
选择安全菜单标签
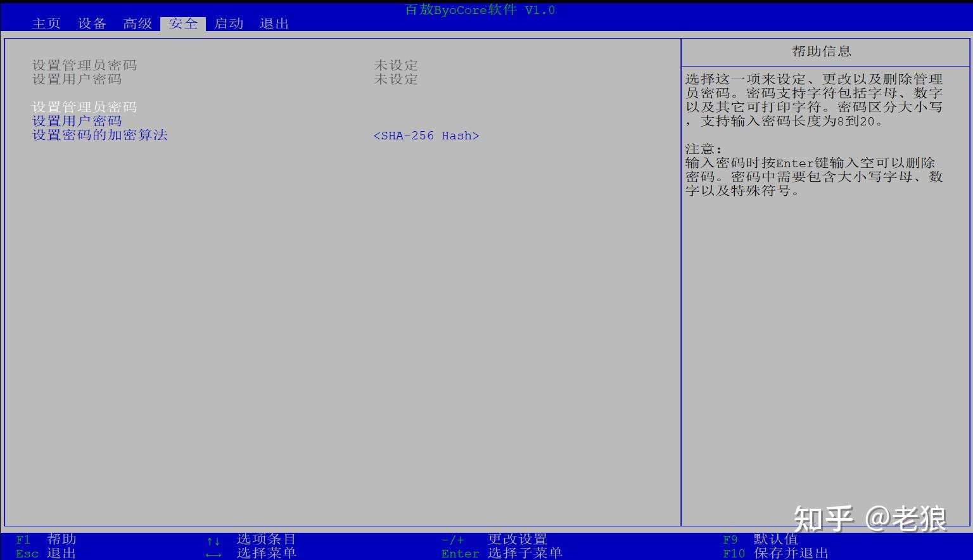[182, 23]
